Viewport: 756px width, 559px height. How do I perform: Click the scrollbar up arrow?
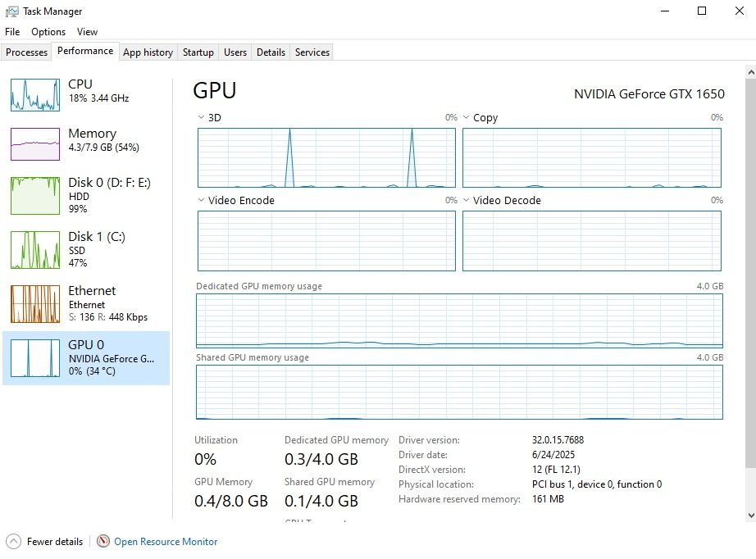(751, 72)
